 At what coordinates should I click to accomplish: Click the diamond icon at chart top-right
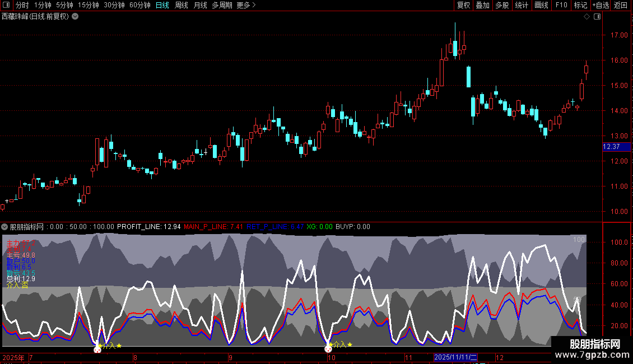(x=587, y=17)
